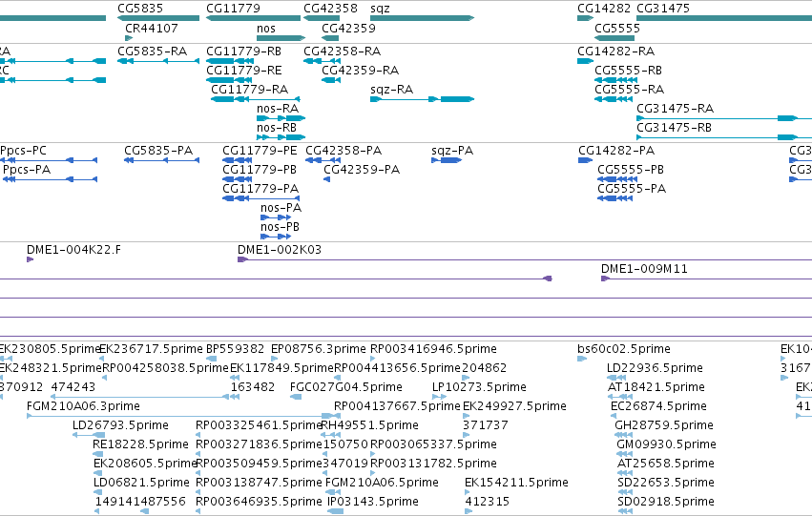Select the LP10273.5prime EST label
Image resolution: width=812 pixels, height=516 pixels.
tap(479, 387)
